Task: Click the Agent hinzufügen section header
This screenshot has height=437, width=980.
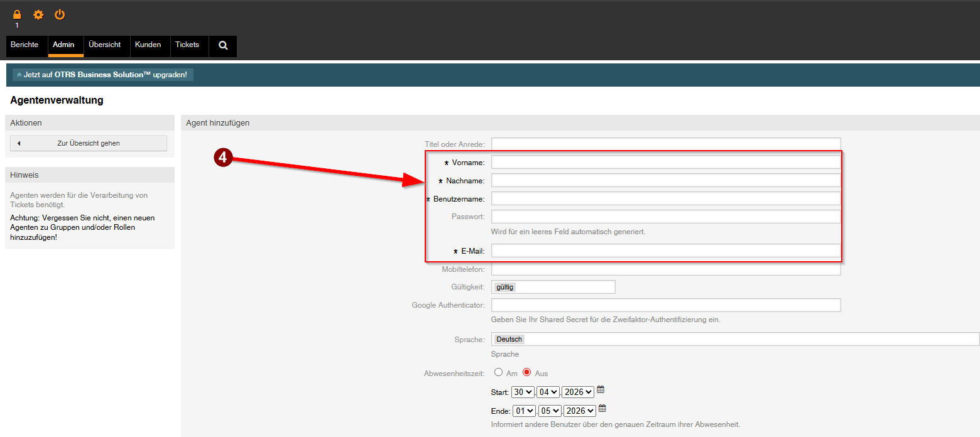Action: [x=580, y=123]
